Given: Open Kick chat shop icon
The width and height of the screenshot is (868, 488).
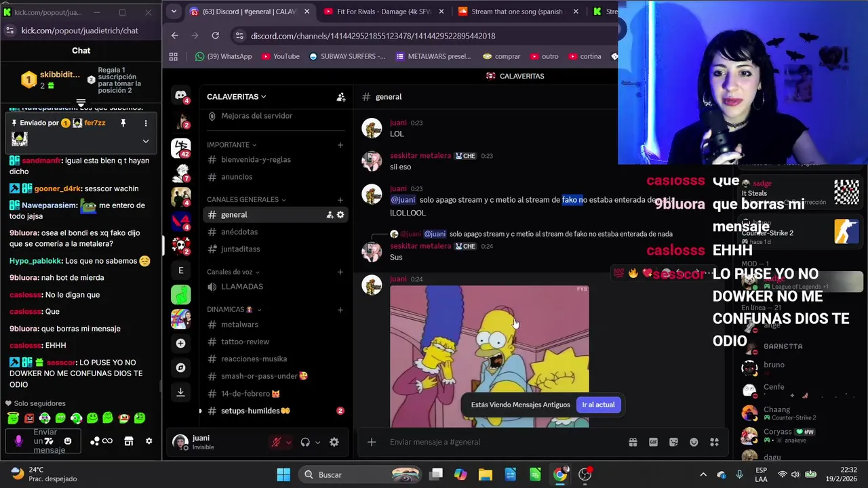Looking at the screenshot, I should click(128, 441).
